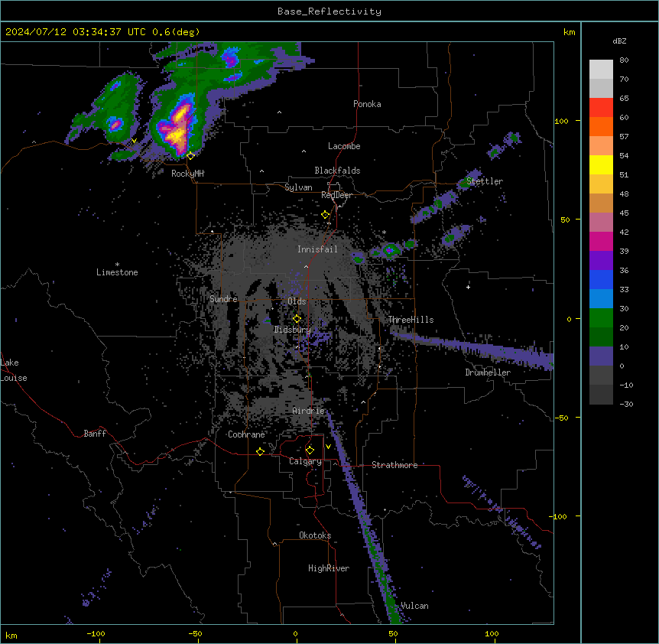Click the -50 label on the vertical axis
This screenshot has height=644, width=659.
click(x=561, y=418)
